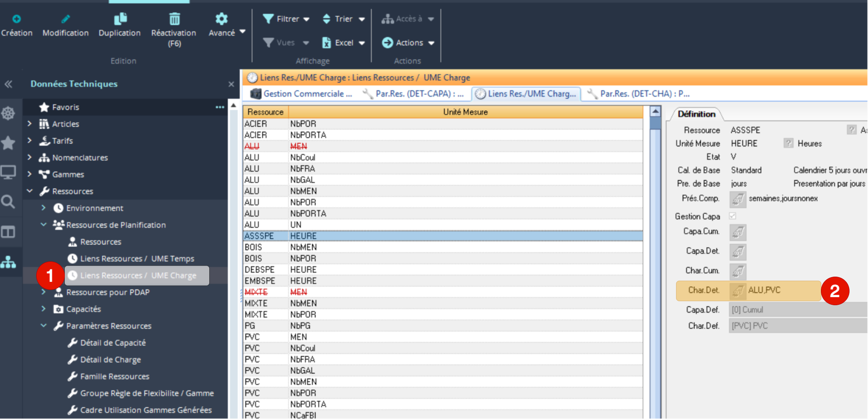Collapse the Ressources de Planification node
Image resolution: width=868 pixels, height=419 pixels.
click(43, 225)
